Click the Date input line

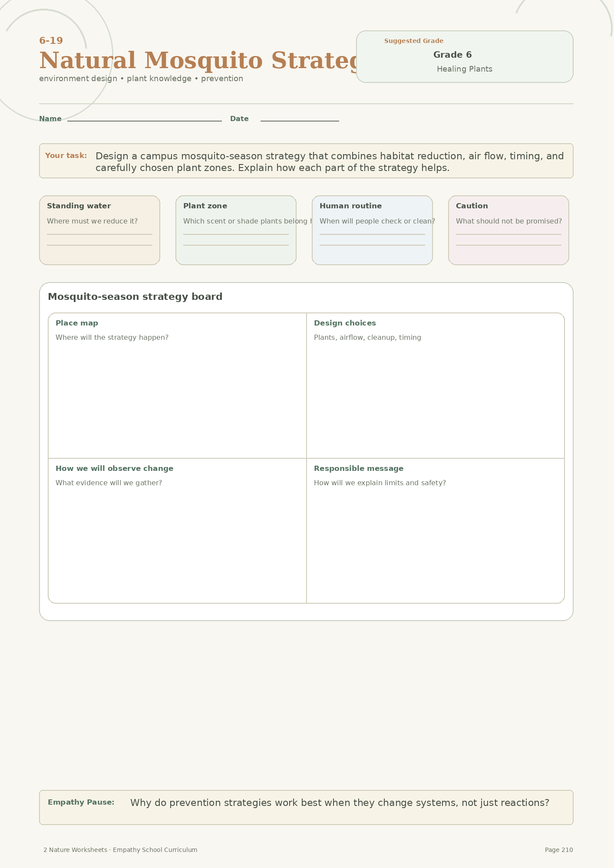click(300, 120)
